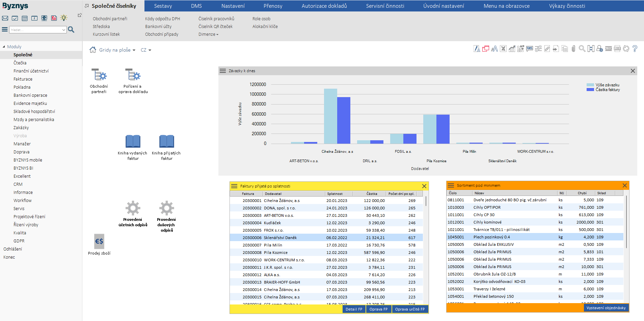The image size is (644, 321).
Task: Open the Prodej zboží currency shortcut
Action: click(x=99, y=241)
